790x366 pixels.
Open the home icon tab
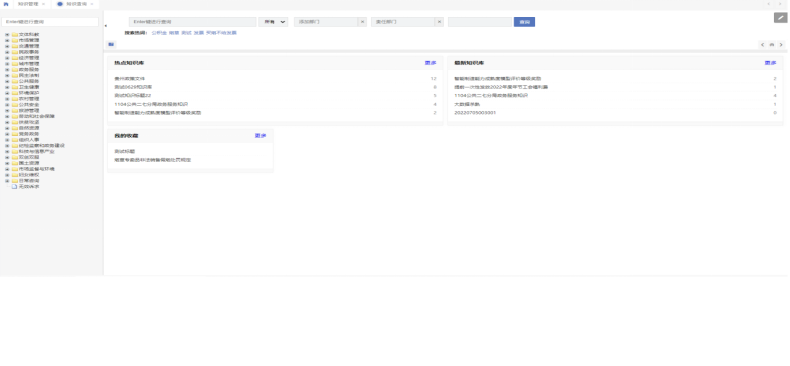tap(6, 4)
